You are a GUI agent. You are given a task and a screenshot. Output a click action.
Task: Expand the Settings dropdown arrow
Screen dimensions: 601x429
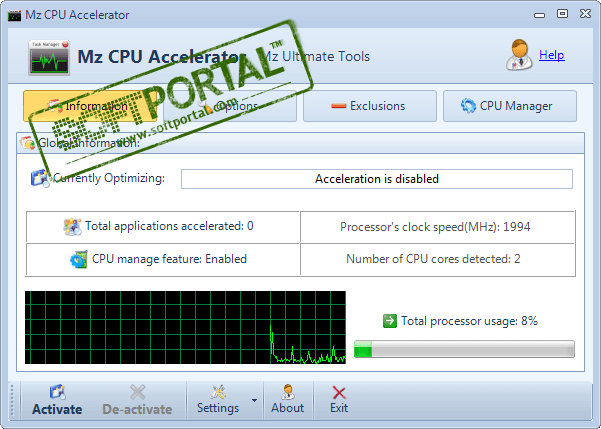254,400
